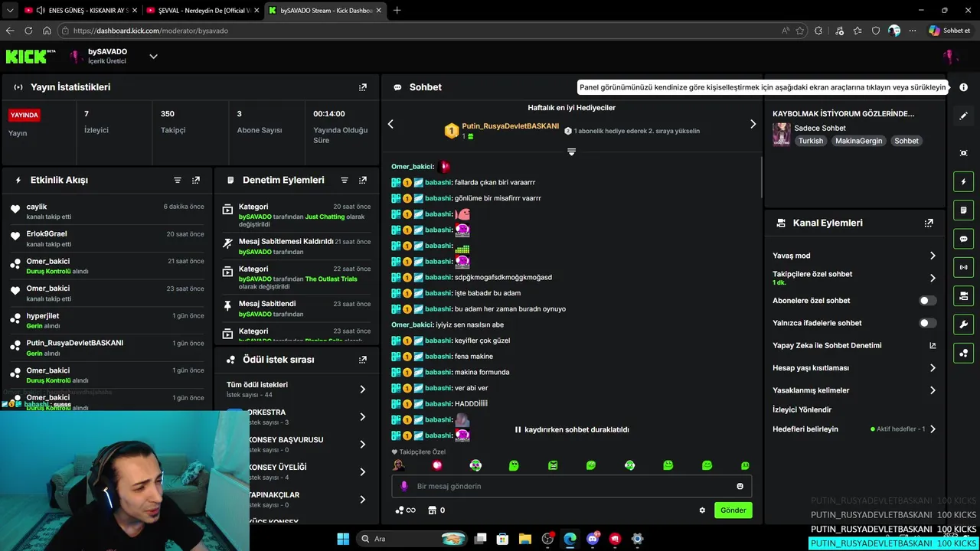Expand KONSEY BAŞVURUSU reward row
This screenshot has height=551, width=980.
pos(296,445)
